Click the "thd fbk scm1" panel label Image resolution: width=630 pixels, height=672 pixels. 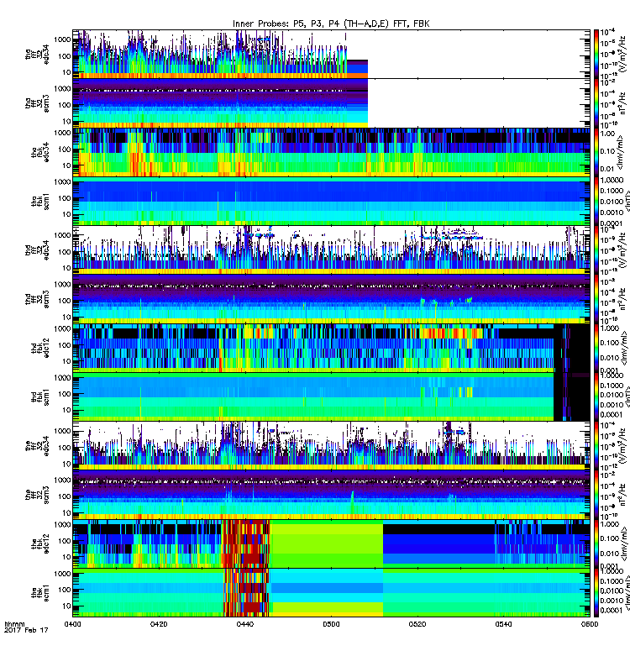click(40, 397)
